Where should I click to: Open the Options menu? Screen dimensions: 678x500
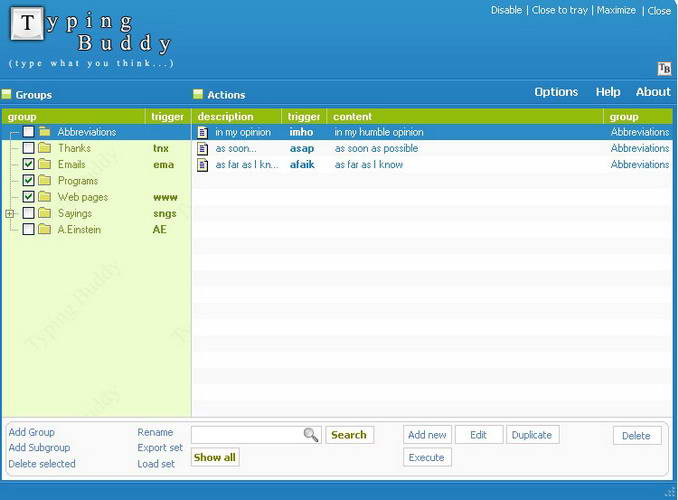point(556,92)
